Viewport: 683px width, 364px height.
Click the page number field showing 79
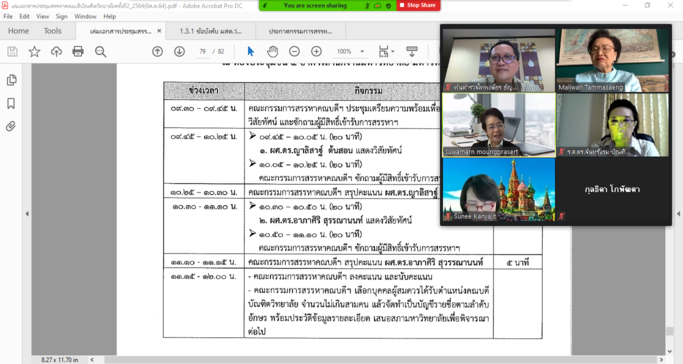[203, 51]
